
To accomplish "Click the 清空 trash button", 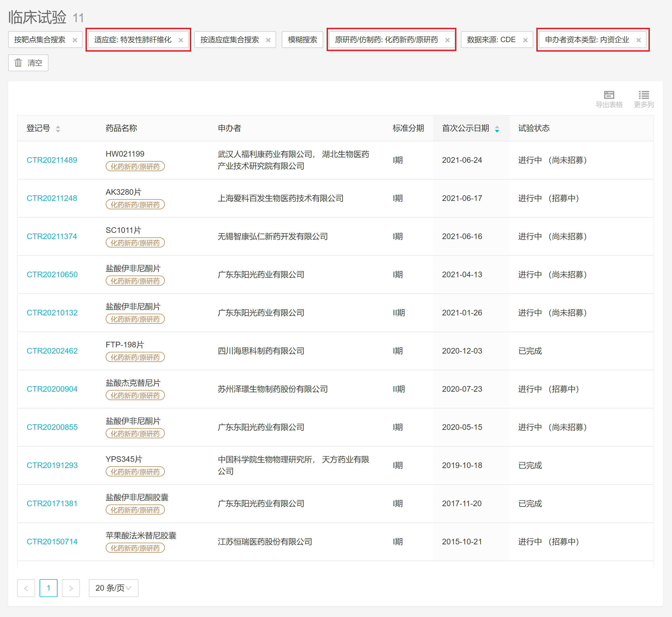I will coord(28,63).
